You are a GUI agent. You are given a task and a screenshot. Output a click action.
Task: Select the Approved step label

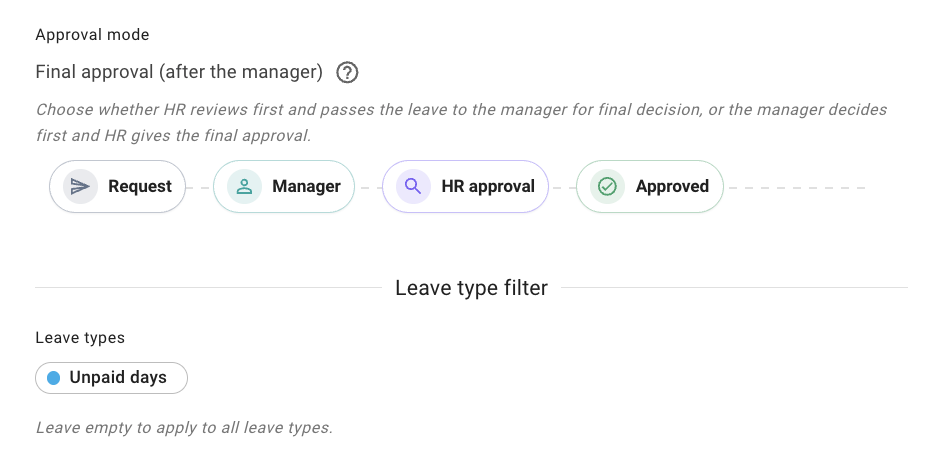pyautogui.click(x=672, y=187)
